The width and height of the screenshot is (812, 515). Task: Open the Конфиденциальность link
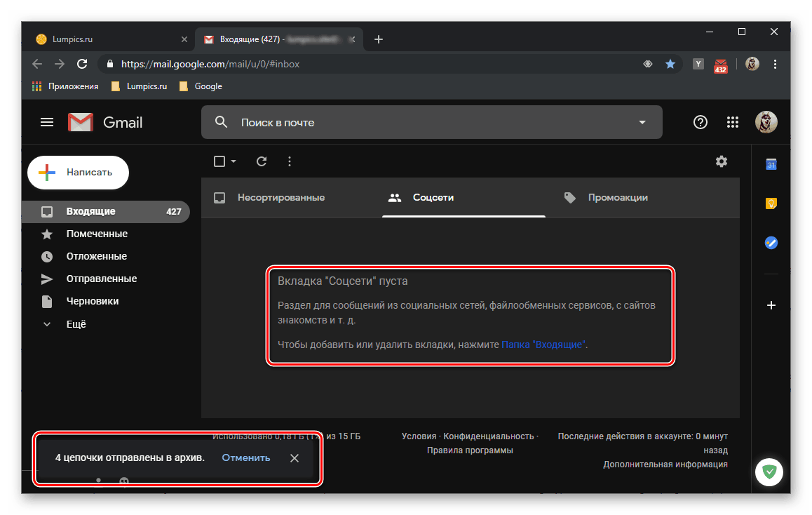pyautogui.click(x=488, y=436)
